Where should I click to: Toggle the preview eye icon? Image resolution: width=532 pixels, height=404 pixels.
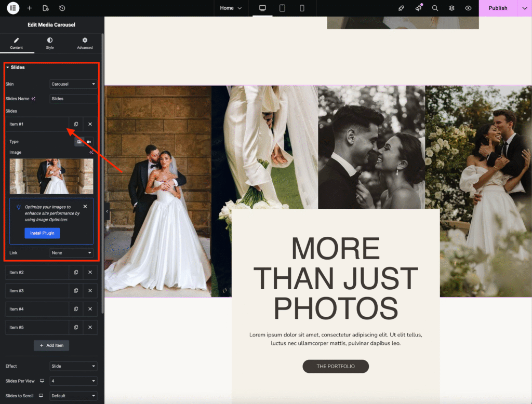(468, 8)
